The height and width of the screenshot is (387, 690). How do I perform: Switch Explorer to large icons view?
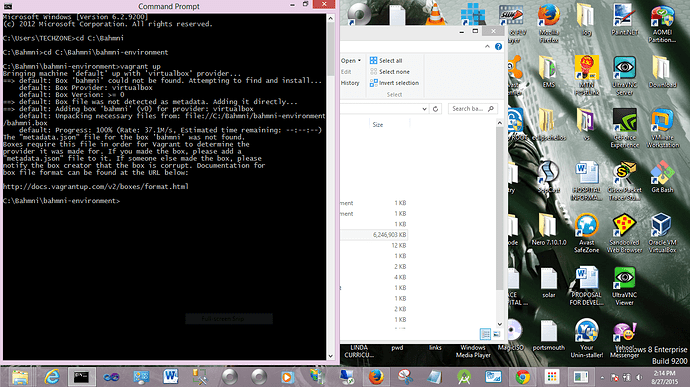[497, 334]
